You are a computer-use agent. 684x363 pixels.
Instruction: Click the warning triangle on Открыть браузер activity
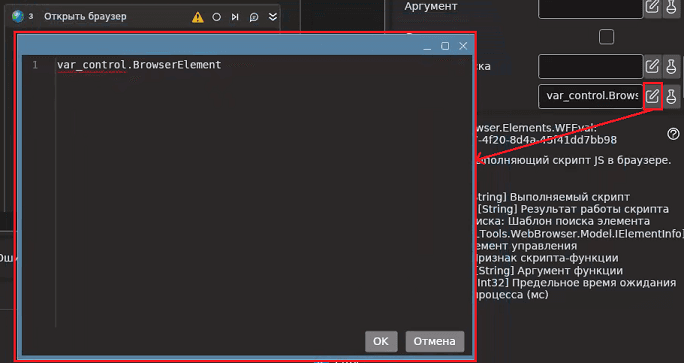point(198,17)
